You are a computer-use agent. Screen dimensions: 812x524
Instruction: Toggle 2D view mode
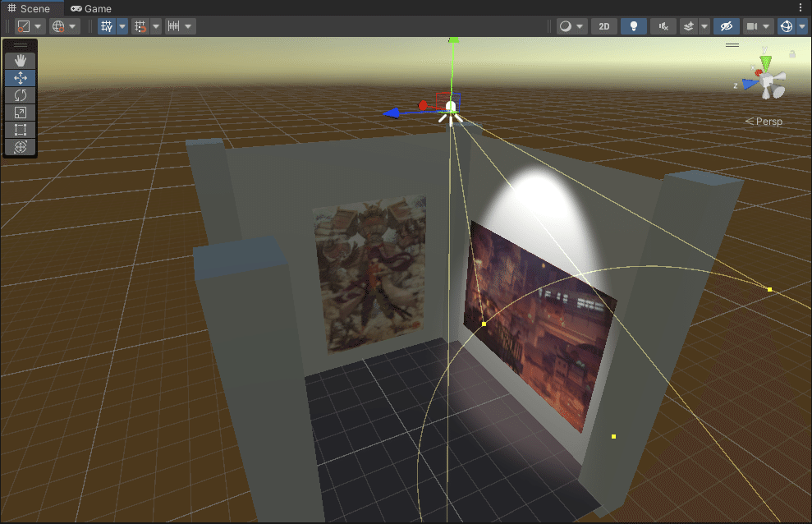pyautogui.click(x=603, y=26)
